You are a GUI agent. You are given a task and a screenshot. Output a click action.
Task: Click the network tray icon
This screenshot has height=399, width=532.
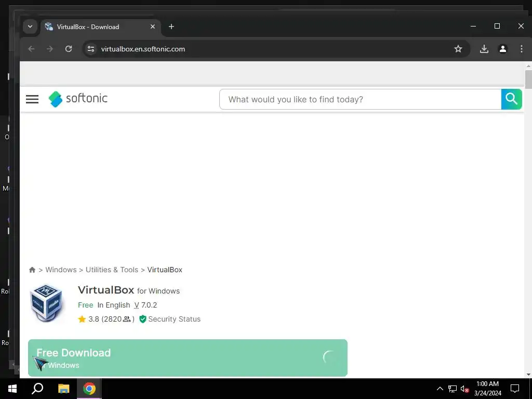[453, 389]
